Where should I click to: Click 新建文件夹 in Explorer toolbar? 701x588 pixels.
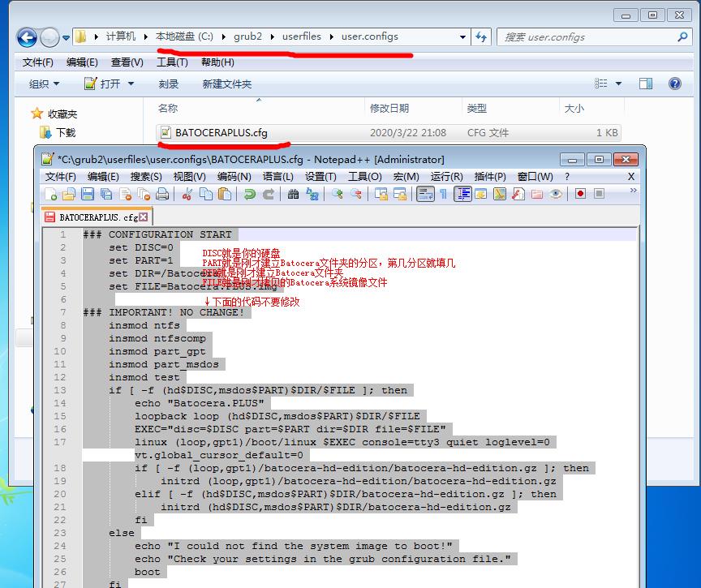[x=226, y=84]
